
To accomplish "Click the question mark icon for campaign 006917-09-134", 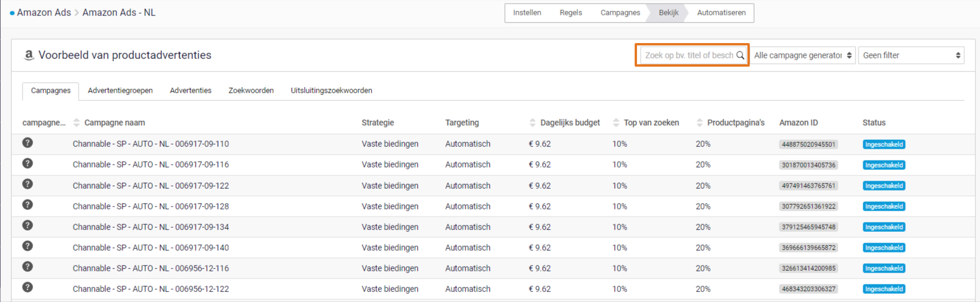I will pos(28,225).
